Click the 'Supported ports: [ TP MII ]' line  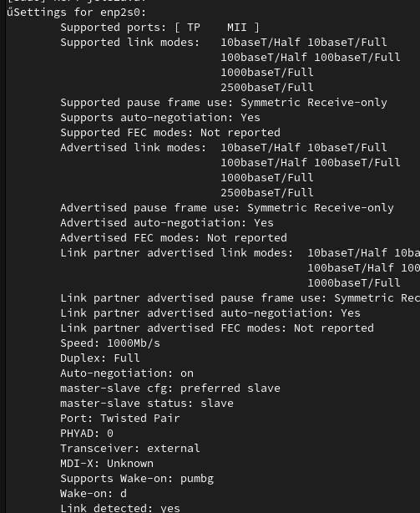[x=159, y=28]
